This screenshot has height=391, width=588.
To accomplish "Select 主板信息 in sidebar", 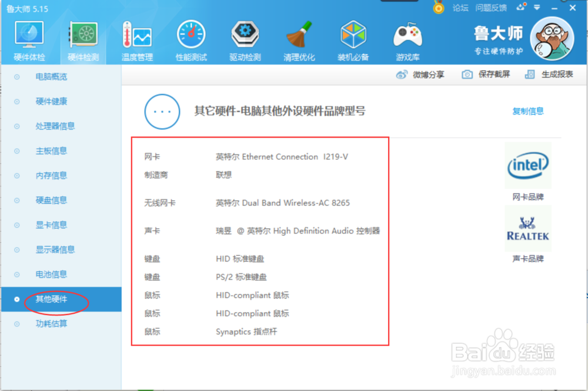I will 51,151.
